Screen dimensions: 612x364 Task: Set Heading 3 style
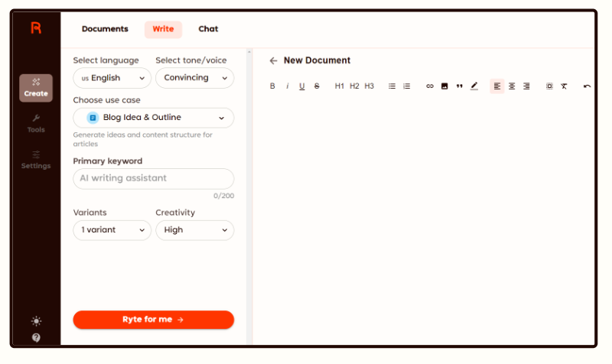point(369,86)
